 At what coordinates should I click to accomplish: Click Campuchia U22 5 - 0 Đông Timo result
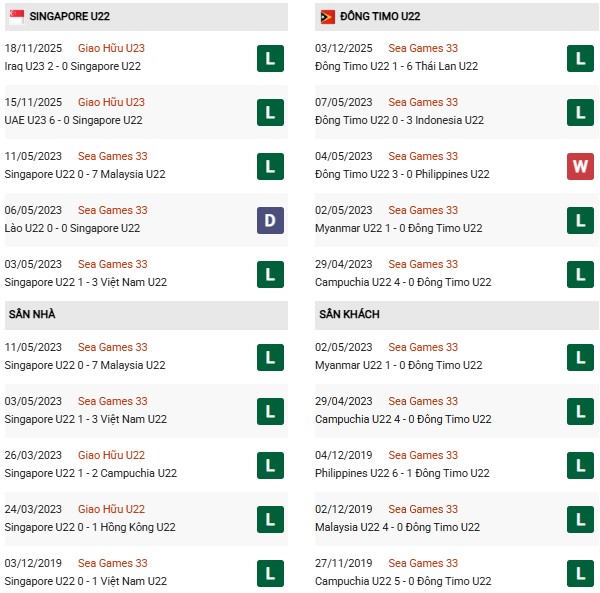point(403,581)
